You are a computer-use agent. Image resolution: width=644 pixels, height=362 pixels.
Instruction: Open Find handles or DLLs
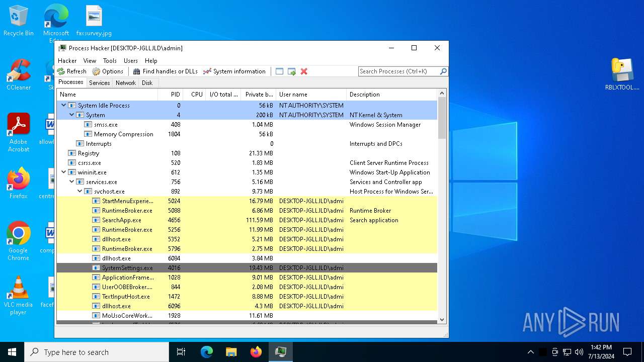[166, 71]
